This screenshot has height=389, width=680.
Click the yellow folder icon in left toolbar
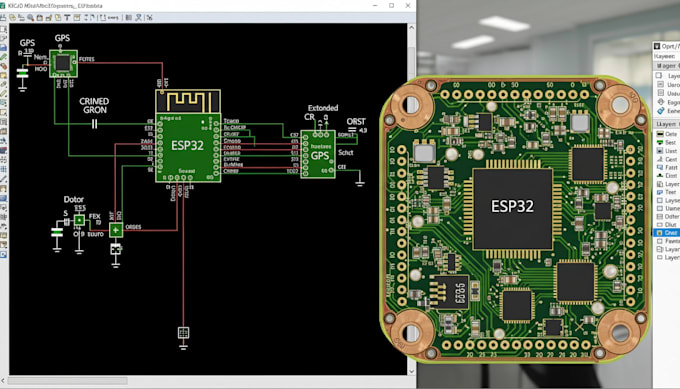tap(3, 75)
